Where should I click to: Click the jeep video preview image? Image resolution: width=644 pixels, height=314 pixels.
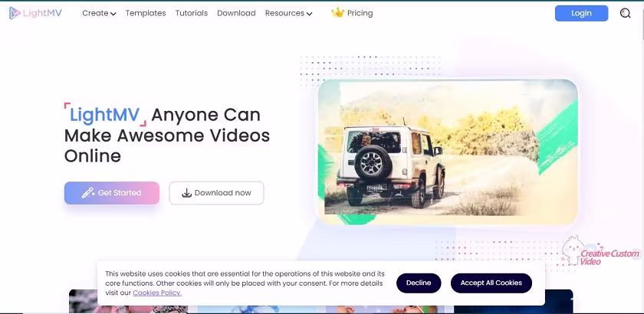pos(448,152)
